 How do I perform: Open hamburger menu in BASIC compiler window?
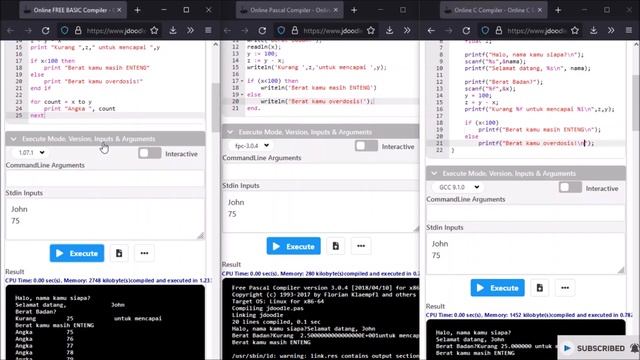(208, 30)
